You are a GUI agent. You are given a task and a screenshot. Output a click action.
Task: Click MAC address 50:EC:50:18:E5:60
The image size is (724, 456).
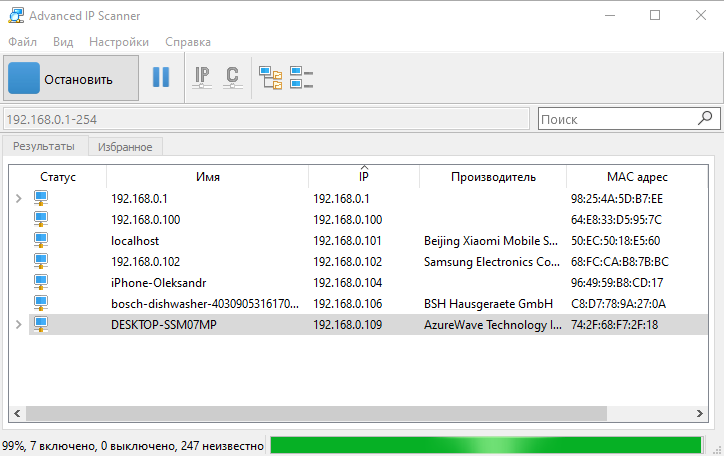click(615, 240)
